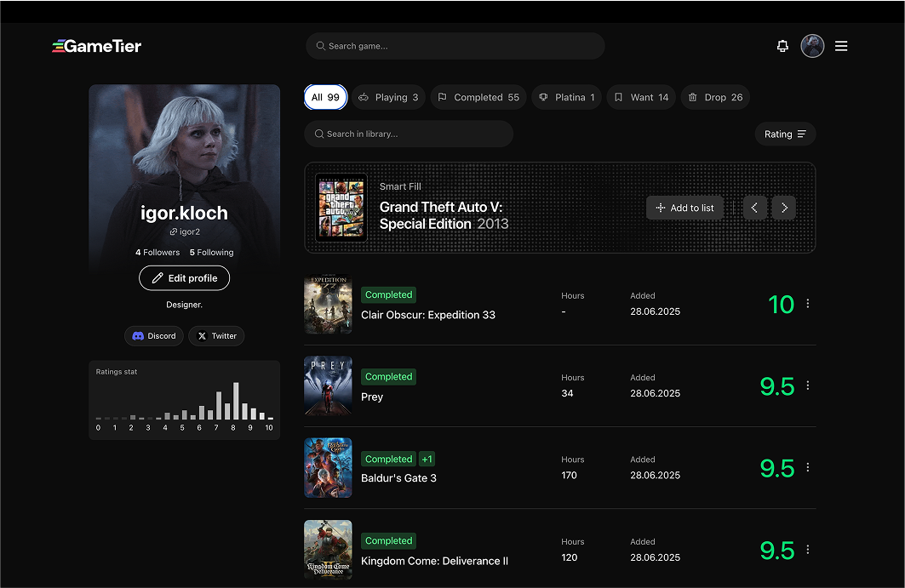Click the magnifier icon in Search game field
905x588 pixels.
point(321,46)
